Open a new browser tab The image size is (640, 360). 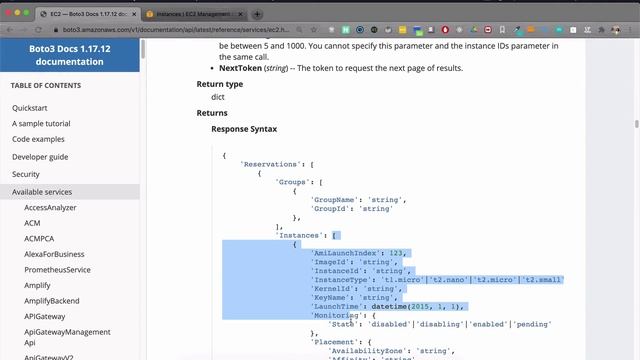(x=257, y=14)
